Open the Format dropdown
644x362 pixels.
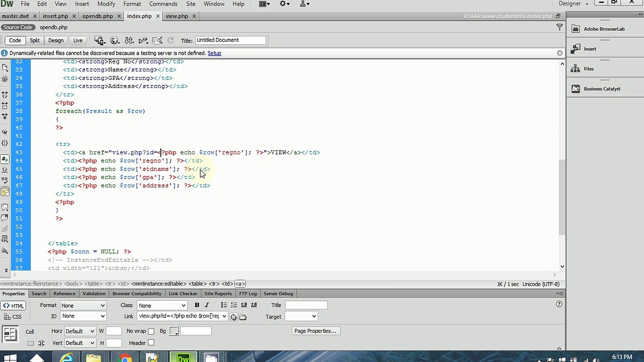click(x=83, y=306)
